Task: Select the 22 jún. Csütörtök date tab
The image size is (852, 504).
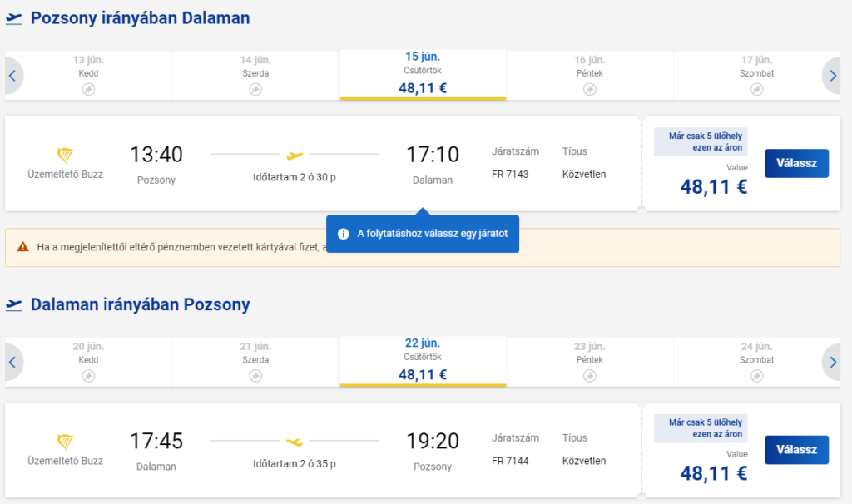Action: [x=423, y=361]
